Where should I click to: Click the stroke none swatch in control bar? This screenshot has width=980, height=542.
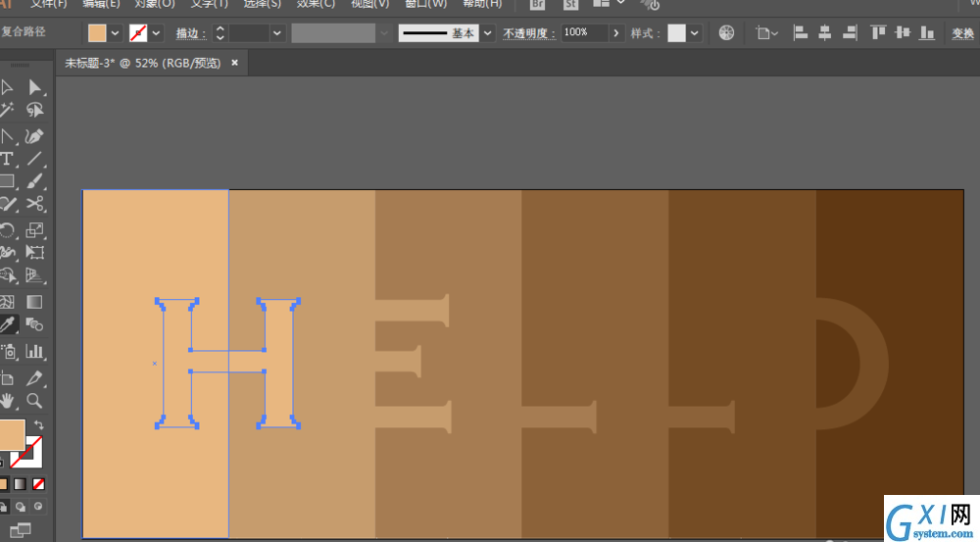click(x=138, y=33)
